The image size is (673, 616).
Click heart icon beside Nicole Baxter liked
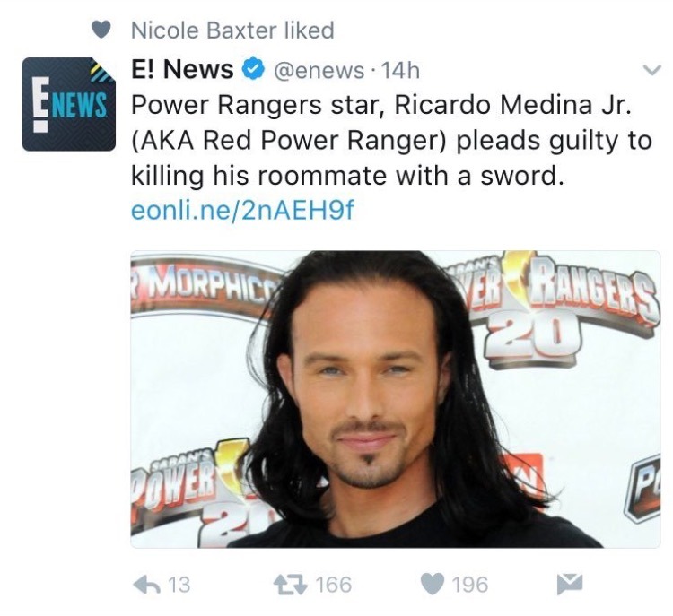[x=101, y=30]
